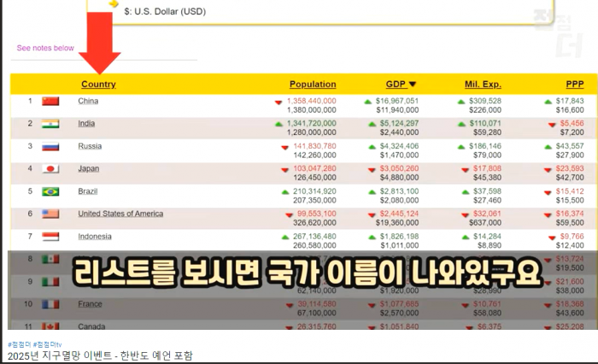Image resolution: width=598 pixels, height=364 pixels.
Task: Click the United States flag icon
Action: [x=50, y=214]
